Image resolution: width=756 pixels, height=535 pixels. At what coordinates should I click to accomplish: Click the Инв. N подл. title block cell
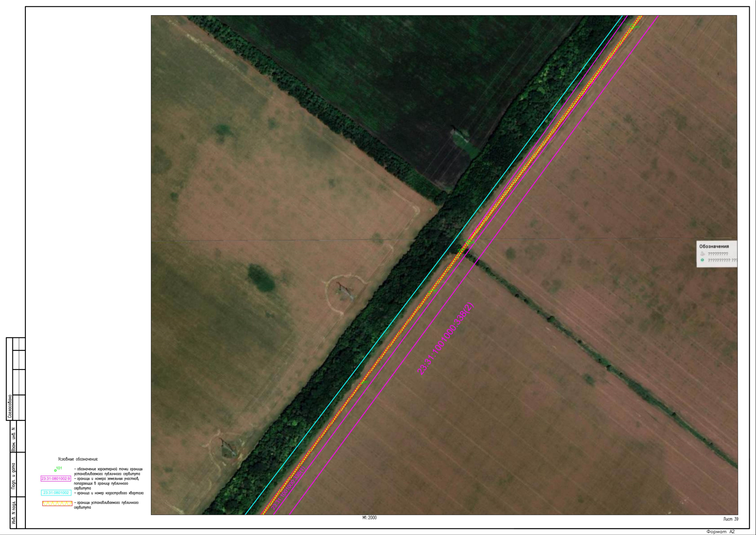click(13, 514)
